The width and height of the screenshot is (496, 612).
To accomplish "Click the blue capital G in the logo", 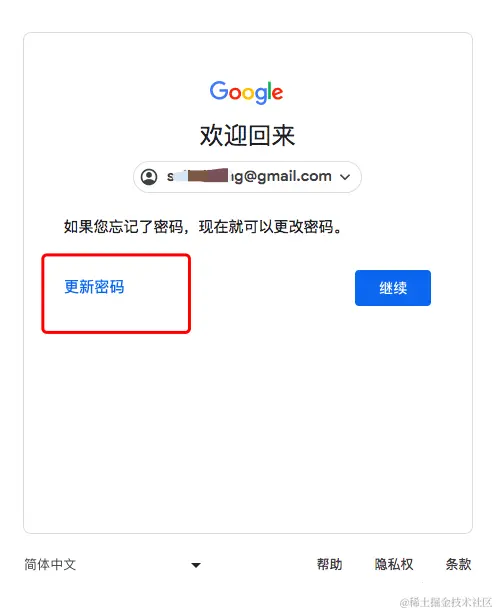I will pyautogui.click(x=219, y=91).
